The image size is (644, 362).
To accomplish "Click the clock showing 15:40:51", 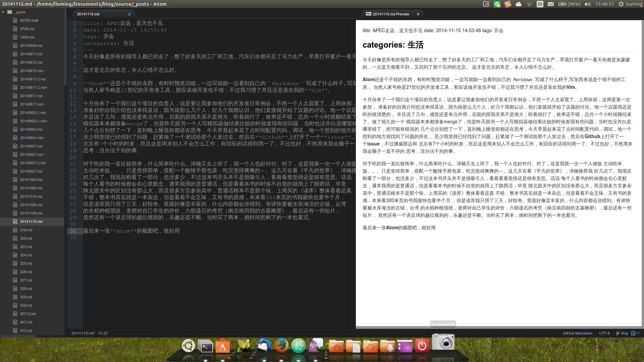I will [605, 4].
